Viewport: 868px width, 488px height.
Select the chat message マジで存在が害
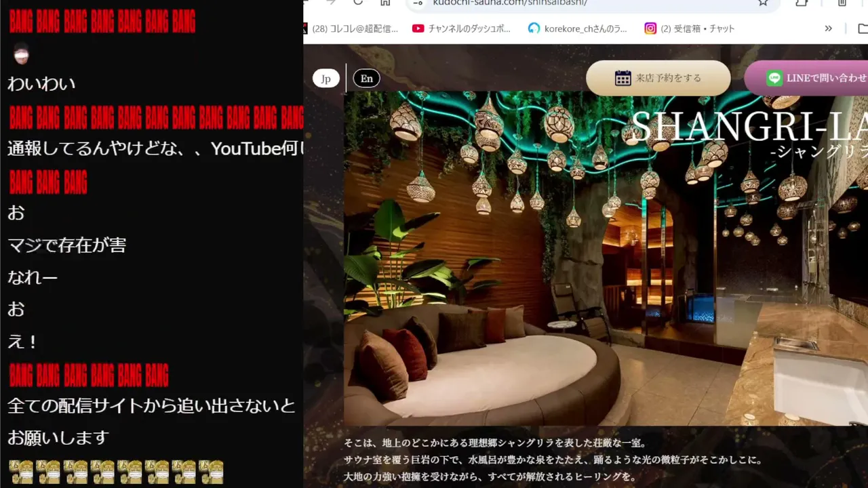pyautogui.click(x=66, y=245)
